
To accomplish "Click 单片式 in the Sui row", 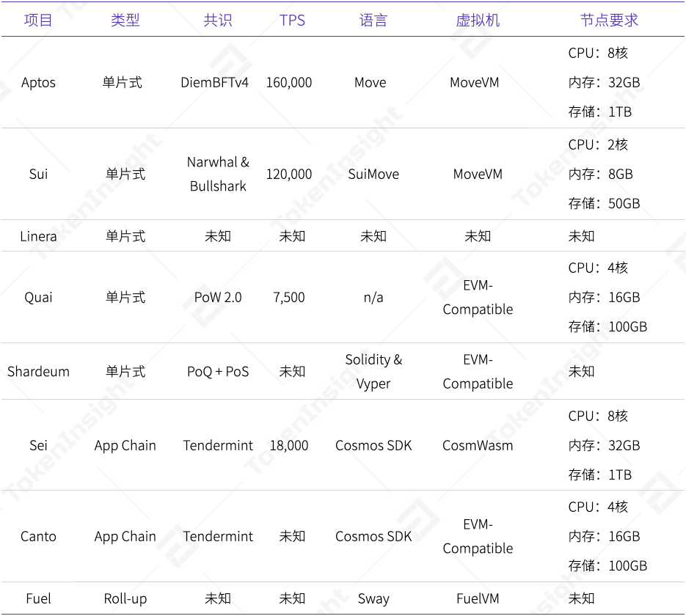I will pos(125,174).
